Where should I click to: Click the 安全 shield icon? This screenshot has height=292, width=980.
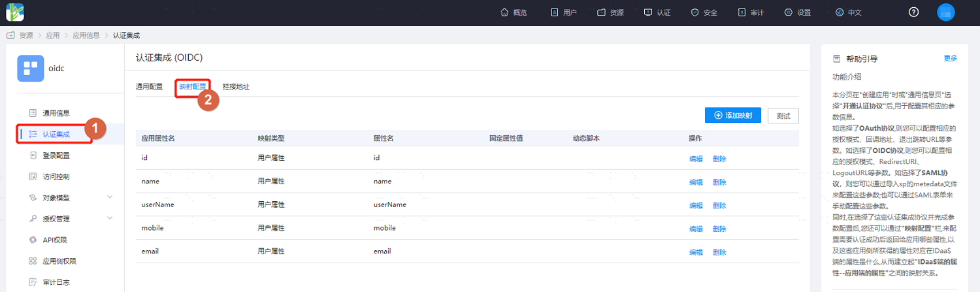point(695,12)
